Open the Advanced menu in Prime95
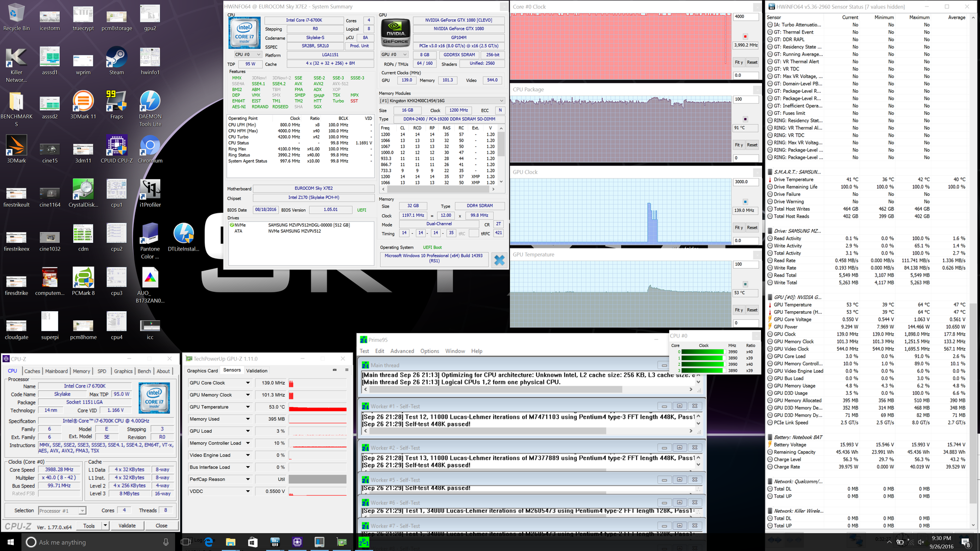Viewport: 980px width, 551px height. coord(402,351)
